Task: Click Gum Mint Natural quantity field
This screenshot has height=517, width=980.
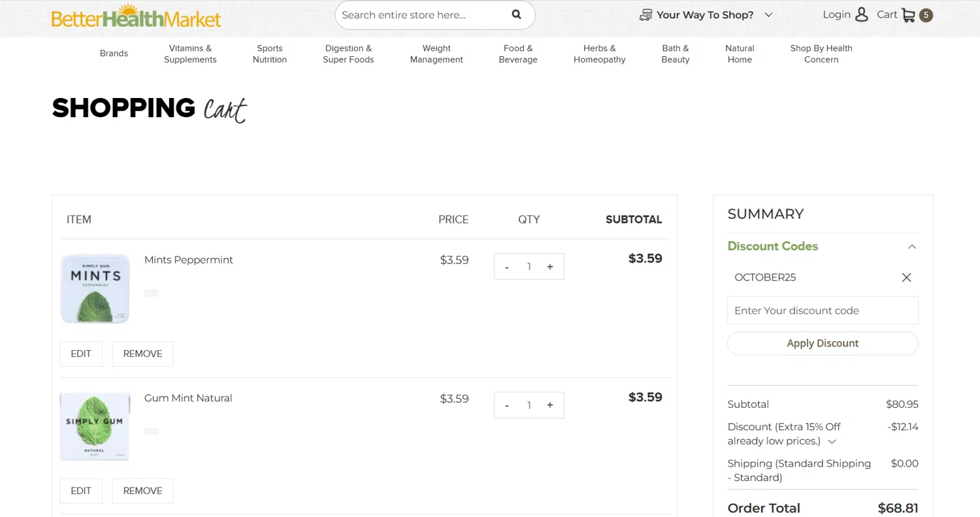Action: [529, 405]
